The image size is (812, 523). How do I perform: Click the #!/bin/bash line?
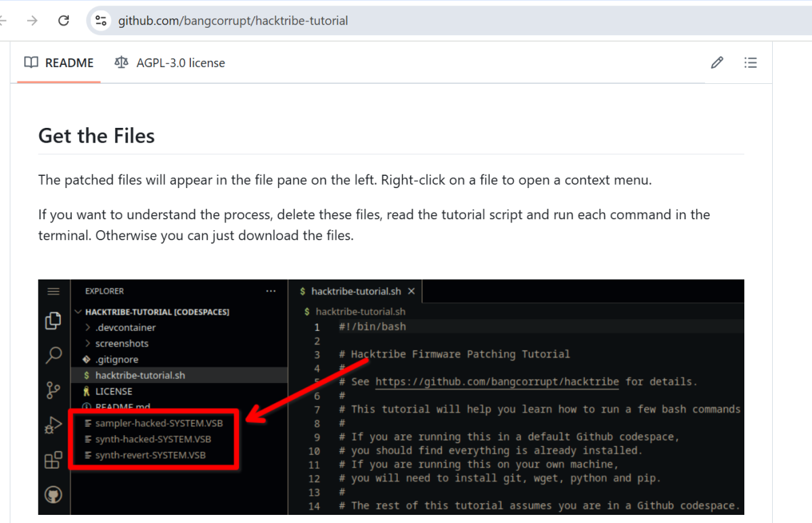pos(373,327)
